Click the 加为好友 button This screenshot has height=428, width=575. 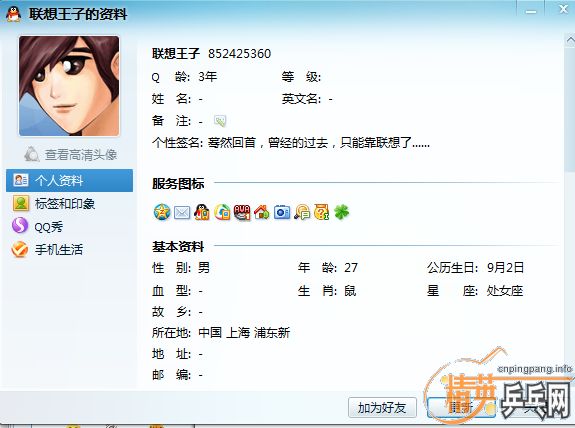coord(382,407)
